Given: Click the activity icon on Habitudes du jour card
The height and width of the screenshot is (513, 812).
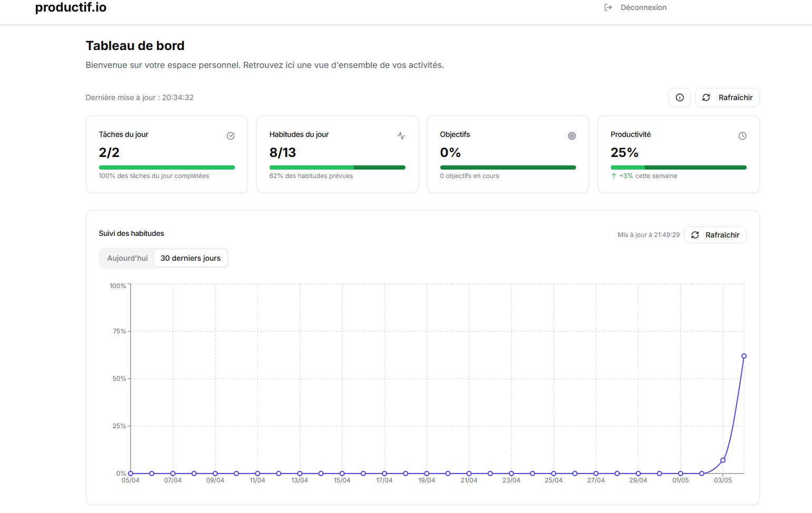Looking at the screenshot, I should [x=401, y=135].
